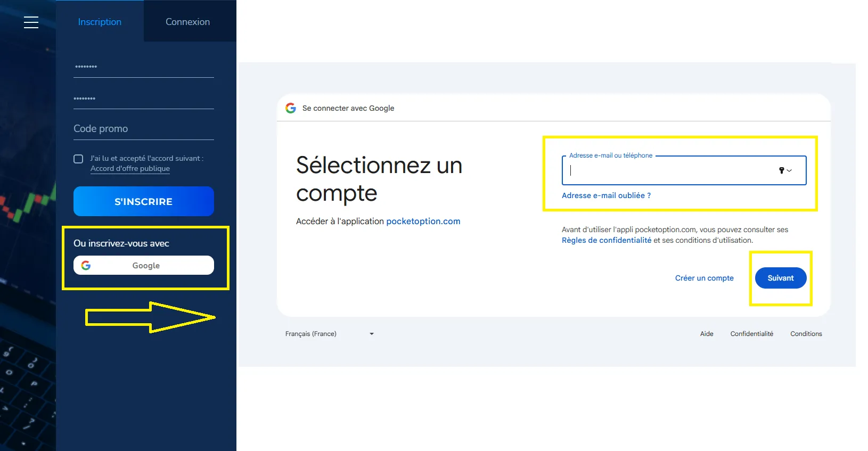This screenshot has width=868, height=451.
Task: Open the Conditions footer link
Action: coord(806,334)
